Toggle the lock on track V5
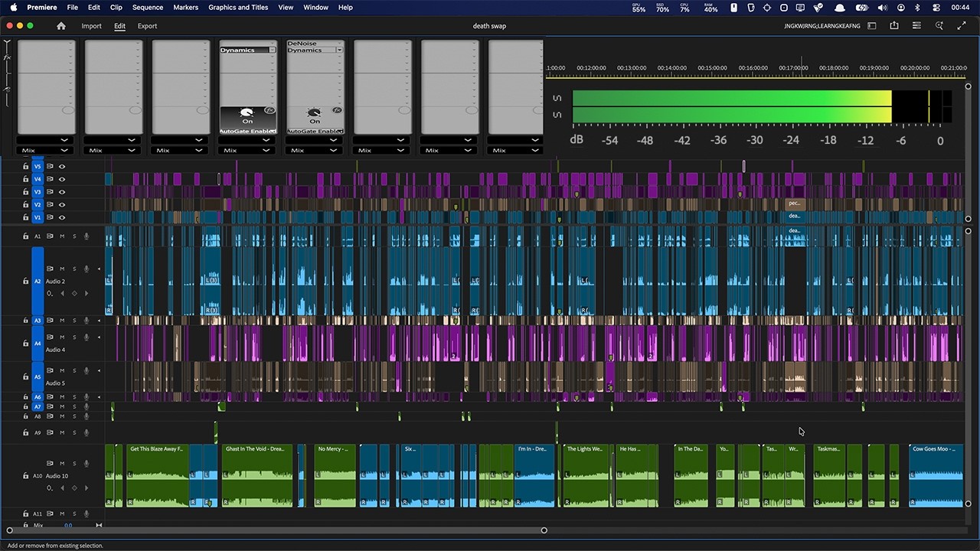Image resolution: width=980 pixels, height=551 pixels. 25,166
